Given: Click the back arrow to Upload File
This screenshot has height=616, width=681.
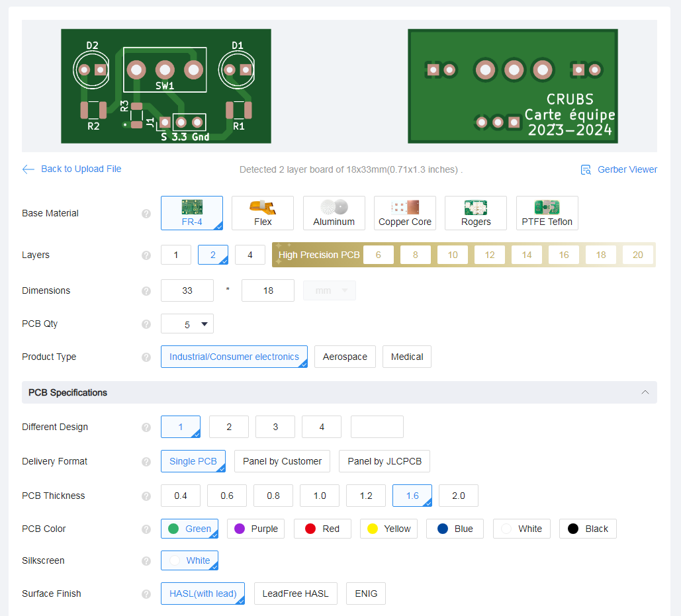Looking at the screenshot, I should click(28, 169).
